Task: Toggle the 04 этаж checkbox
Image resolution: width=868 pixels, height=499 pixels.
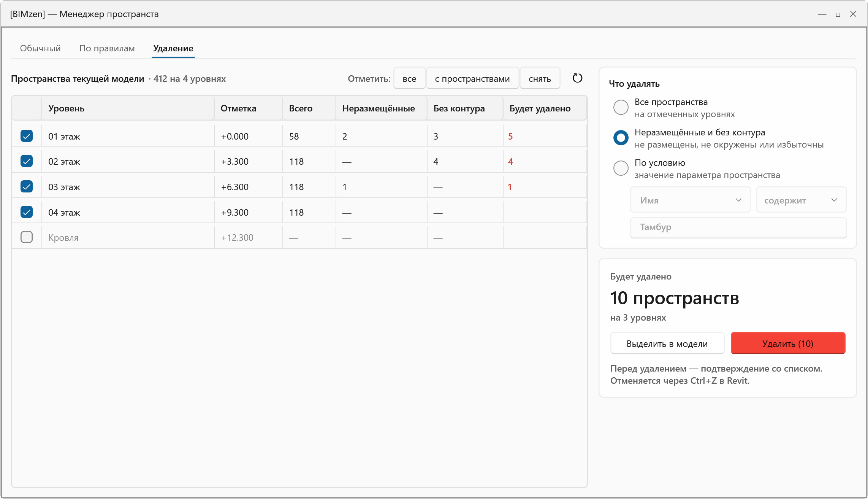Action: 27,212
